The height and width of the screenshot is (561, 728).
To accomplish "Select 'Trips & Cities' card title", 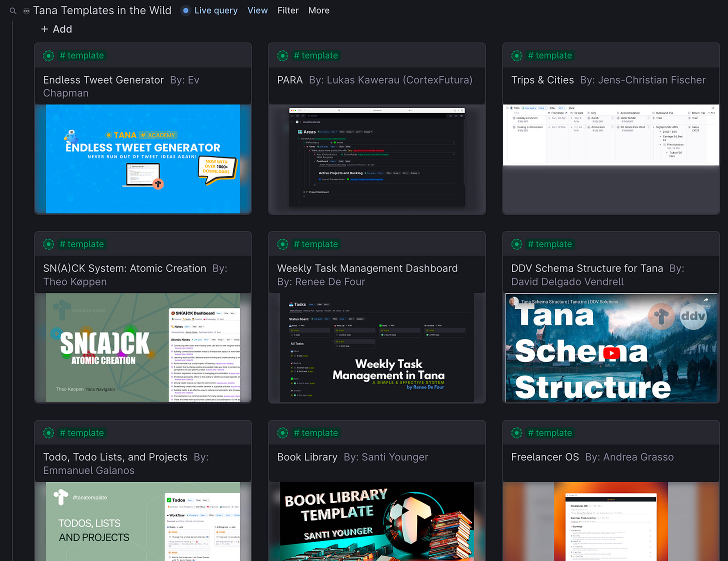I will point(542,80).
